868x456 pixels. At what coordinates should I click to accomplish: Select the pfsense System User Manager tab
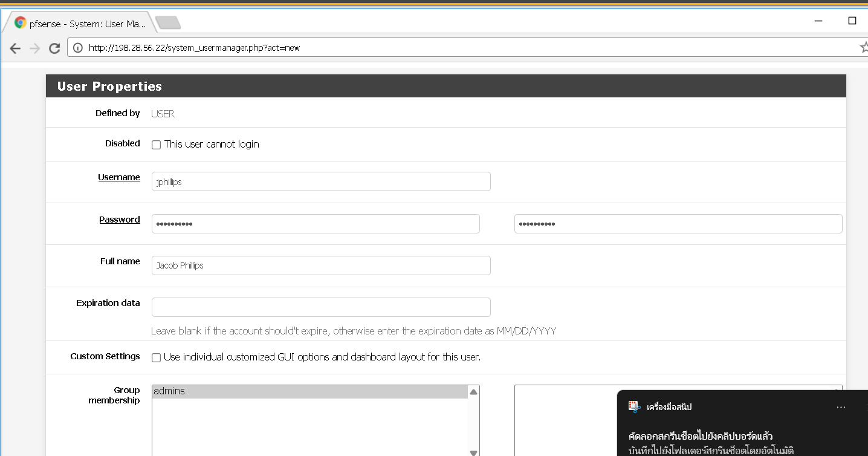pos(82,24)
